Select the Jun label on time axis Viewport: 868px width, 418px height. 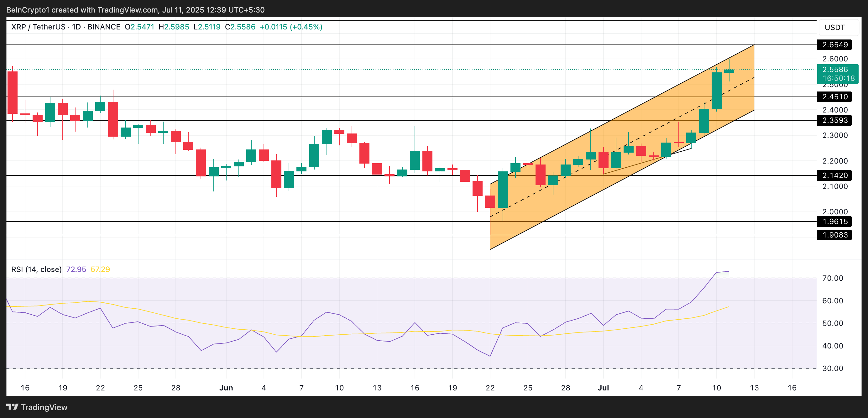(x=226, y=388)
